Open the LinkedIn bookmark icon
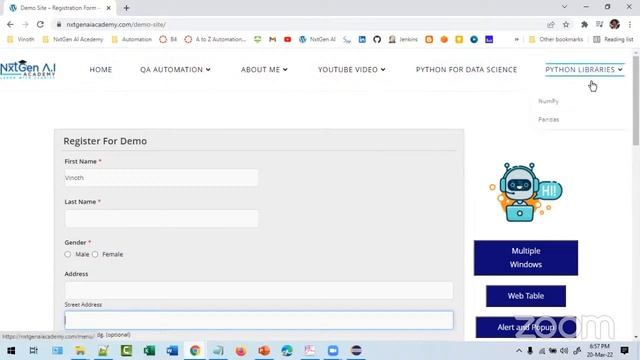The height and width of the screenshot is (360, 640). click(362, 39)
